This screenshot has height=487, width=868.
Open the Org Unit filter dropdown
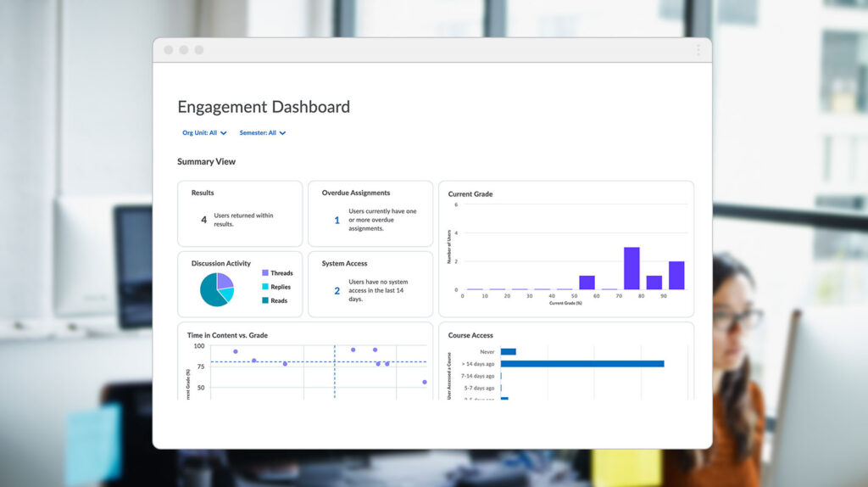(204, 133)
